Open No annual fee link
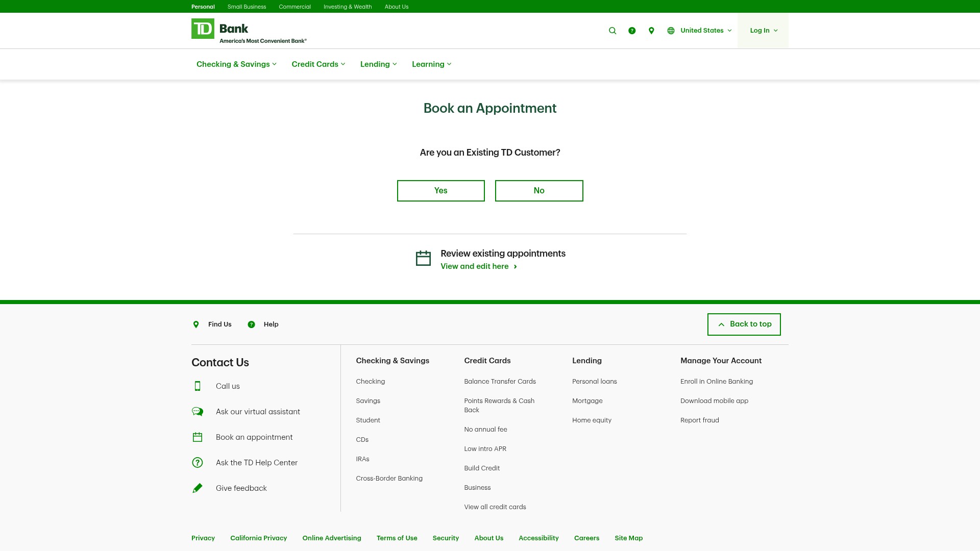980x551 pixels. pyautogui.click(x=486, y=430)
